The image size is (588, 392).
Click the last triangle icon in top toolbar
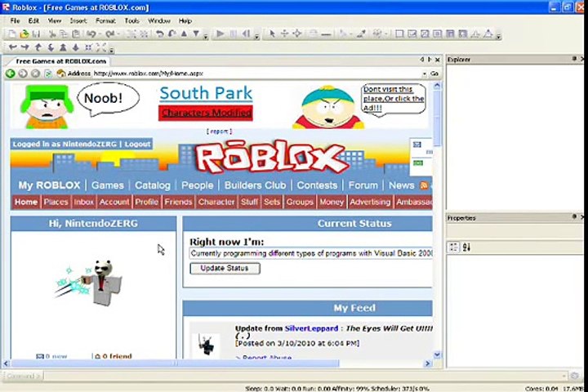[488, 34]
